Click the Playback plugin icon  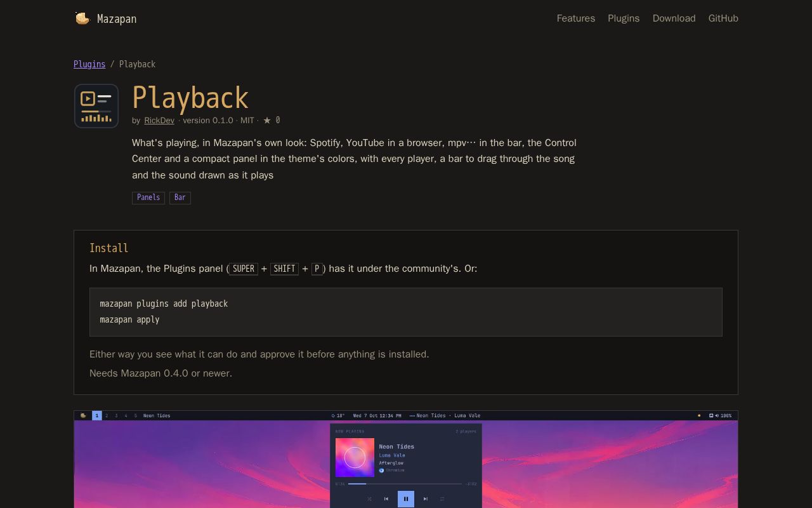pos(96,106)
